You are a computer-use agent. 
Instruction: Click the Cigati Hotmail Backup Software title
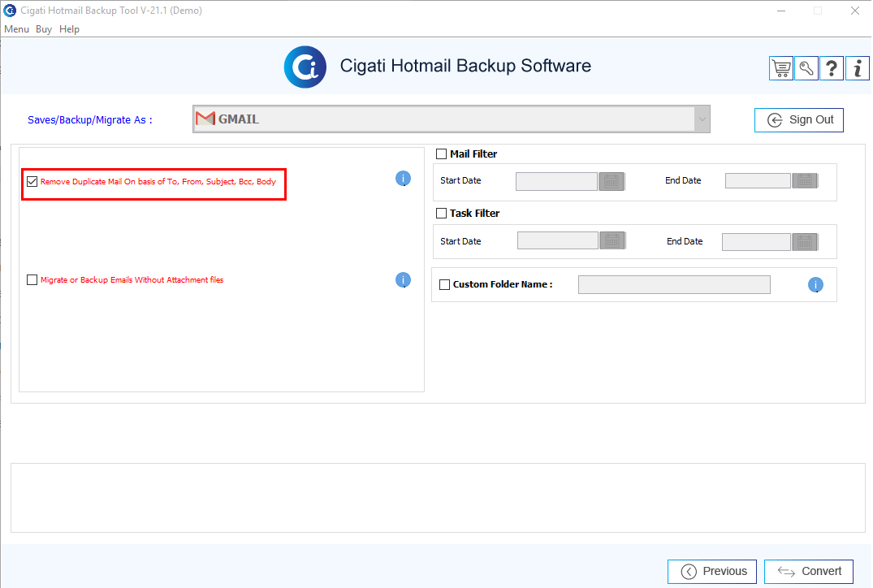(465, 66)
